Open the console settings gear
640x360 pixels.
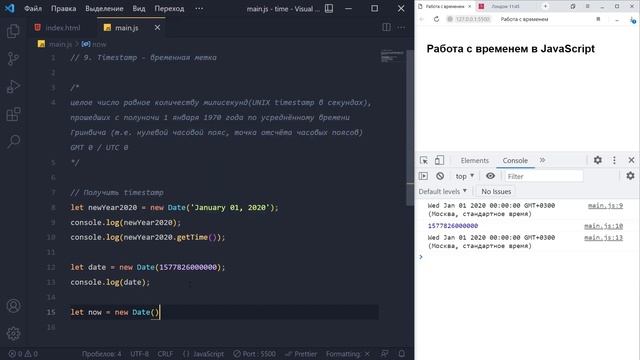[630, 176]
